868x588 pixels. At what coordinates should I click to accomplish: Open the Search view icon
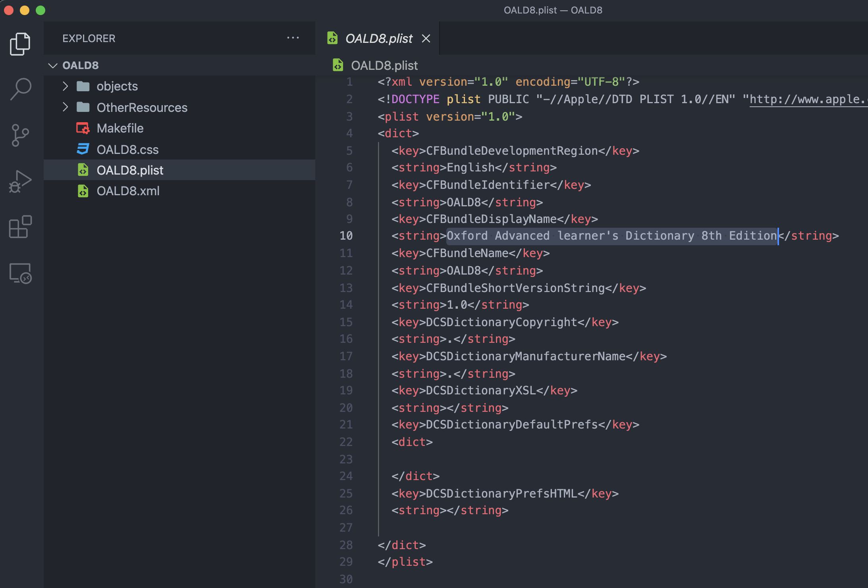coord(20,89)
